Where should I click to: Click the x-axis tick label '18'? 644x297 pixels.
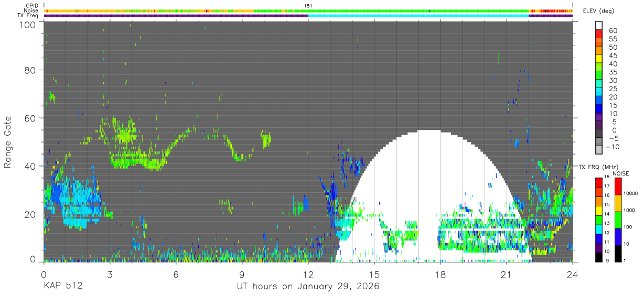click(441, 274)
